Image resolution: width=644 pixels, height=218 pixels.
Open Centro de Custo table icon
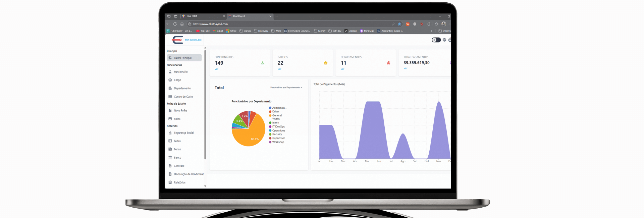pos(170,97)
